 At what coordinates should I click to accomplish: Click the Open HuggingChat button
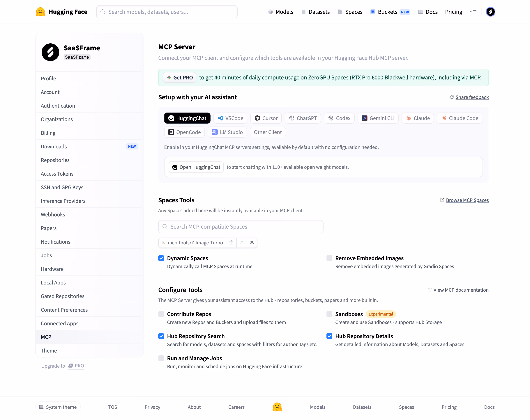pyautogui.click(x=196, y=167)
